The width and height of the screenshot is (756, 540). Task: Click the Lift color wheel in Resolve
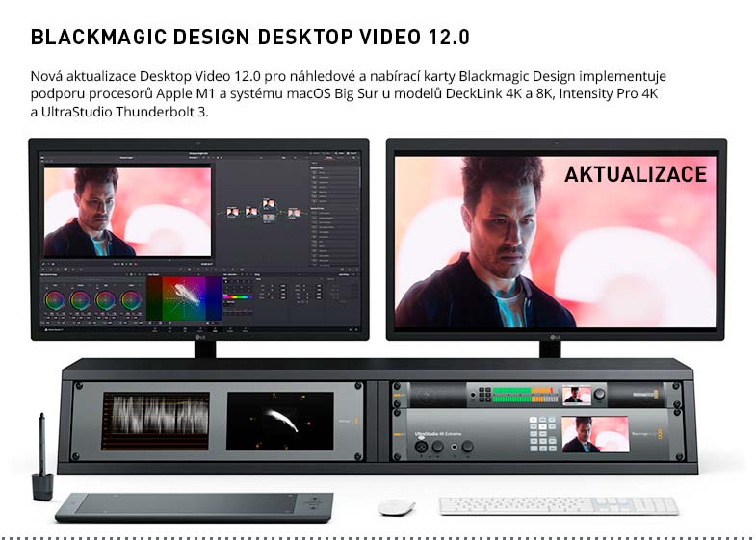pyautogui.click(x=55, y=300)
